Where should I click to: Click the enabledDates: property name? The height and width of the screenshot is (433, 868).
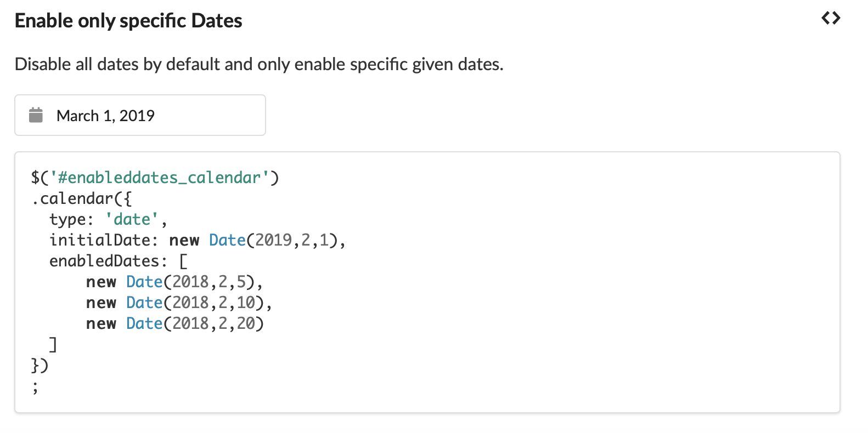108,261
